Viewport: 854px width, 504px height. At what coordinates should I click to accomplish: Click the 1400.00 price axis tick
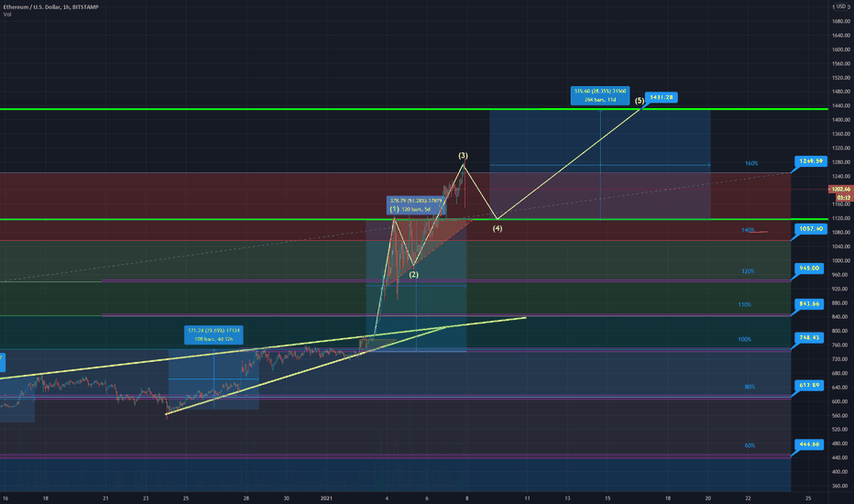pyautogui.click(x=841, y=120)
